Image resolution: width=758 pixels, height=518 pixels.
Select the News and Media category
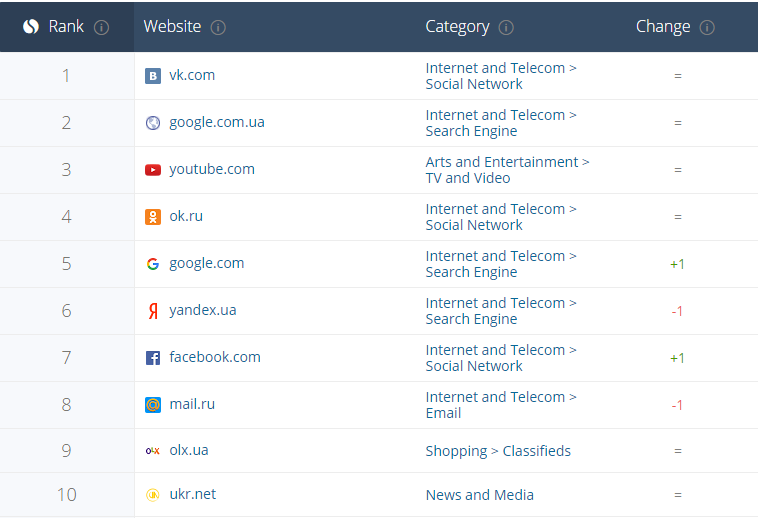479,495
